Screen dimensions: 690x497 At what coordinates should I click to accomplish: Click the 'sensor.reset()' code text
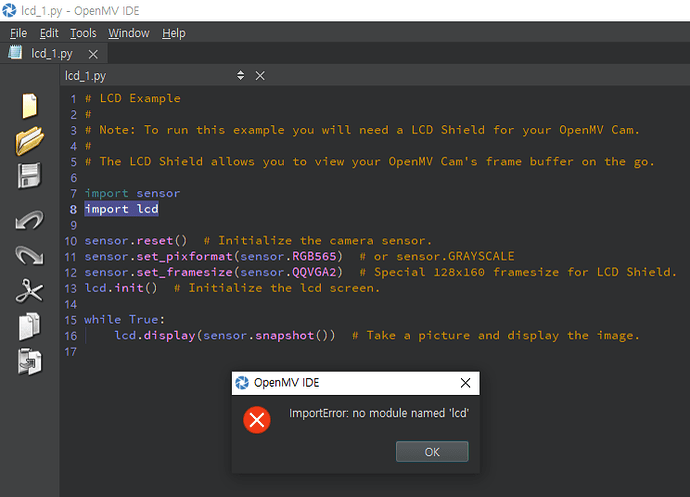(x=136, y=240)
